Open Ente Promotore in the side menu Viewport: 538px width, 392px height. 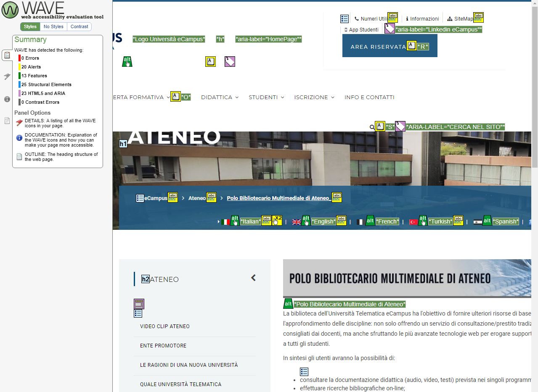tap(163, 346)
